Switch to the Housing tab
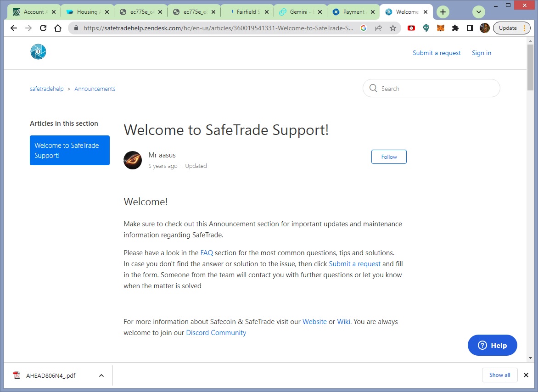The width and height of the screenshot is (538, 392). [87, 12]
